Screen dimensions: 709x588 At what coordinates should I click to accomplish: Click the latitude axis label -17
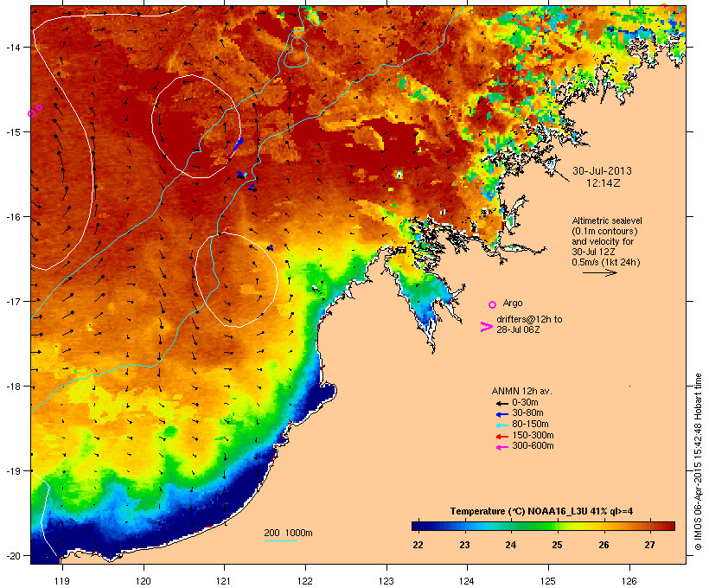(x=12, y=301)
